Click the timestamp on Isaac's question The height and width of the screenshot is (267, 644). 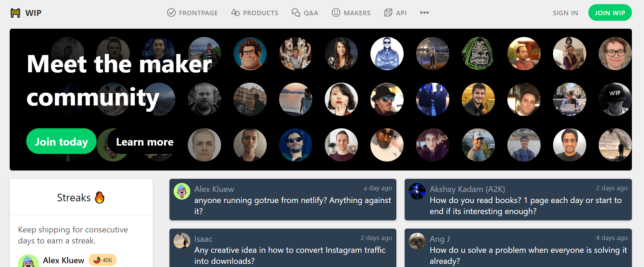pos(376,238)
